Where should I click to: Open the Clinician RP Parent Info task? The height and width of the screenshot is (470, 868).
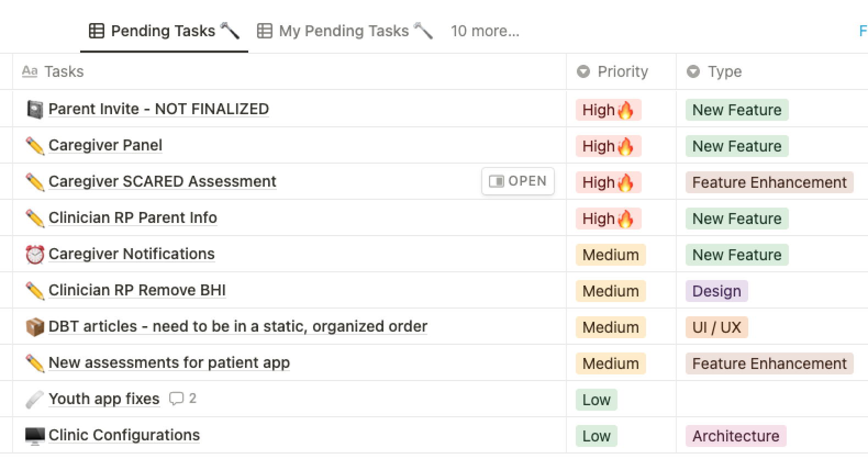coord(133,217)
